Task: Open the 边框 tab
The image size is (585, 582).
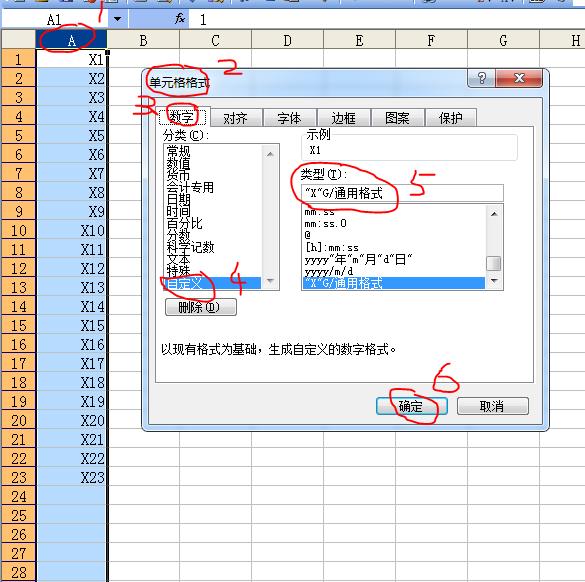Action: (343, 118)
